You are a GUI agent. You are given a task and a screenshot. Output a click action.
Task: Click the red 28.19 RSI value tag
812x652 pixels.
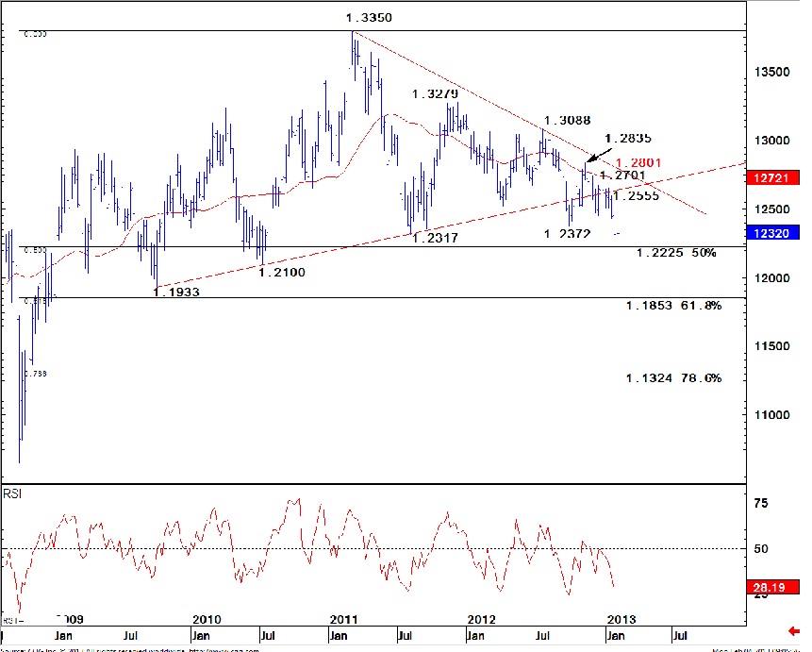(769, 589)
